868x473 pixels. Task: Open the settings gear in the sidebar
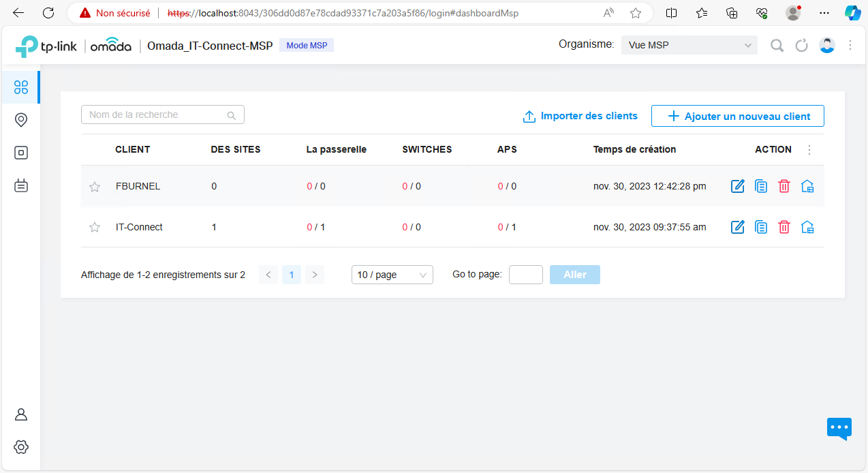click(x=21, y=447)
